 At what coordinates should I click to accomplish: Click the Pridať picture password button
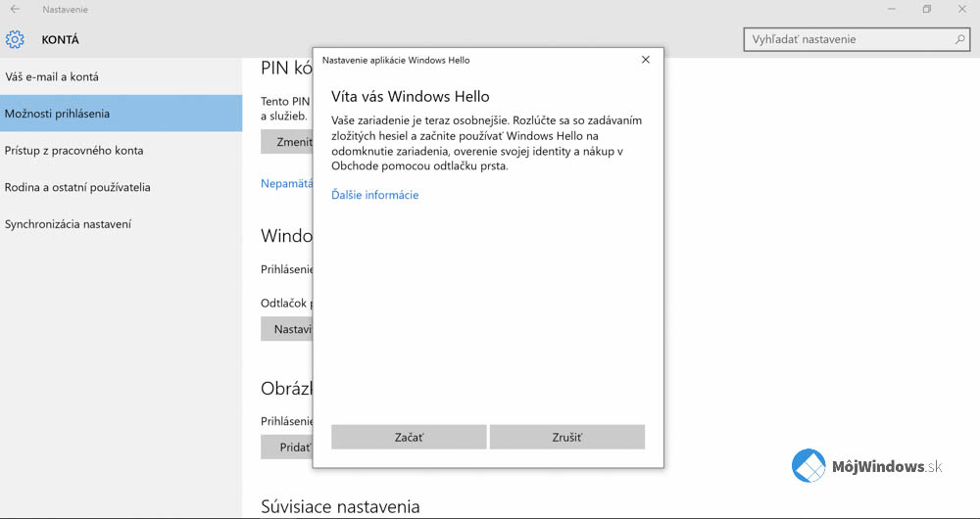tap(287, 448)
